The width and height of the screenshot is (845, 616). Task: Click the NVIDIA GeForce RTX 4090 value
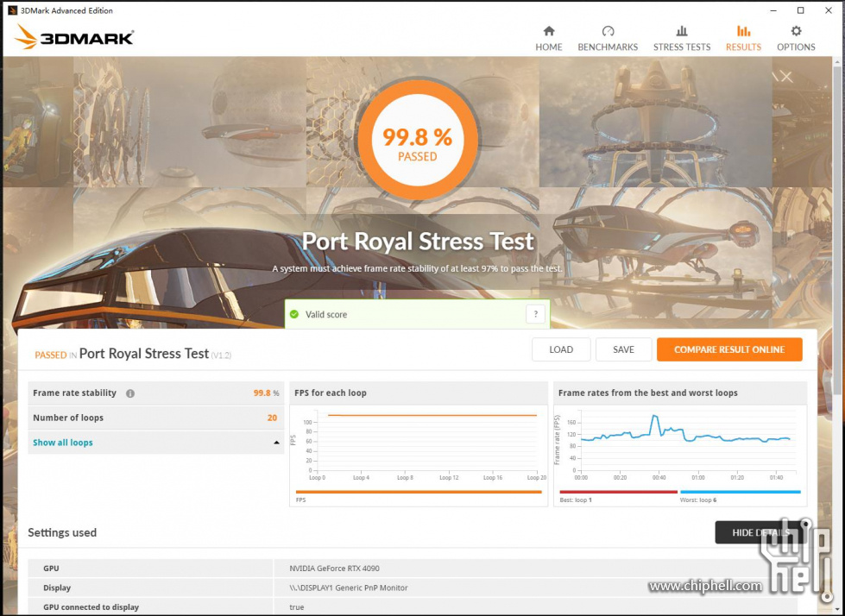tap(334, 568)
